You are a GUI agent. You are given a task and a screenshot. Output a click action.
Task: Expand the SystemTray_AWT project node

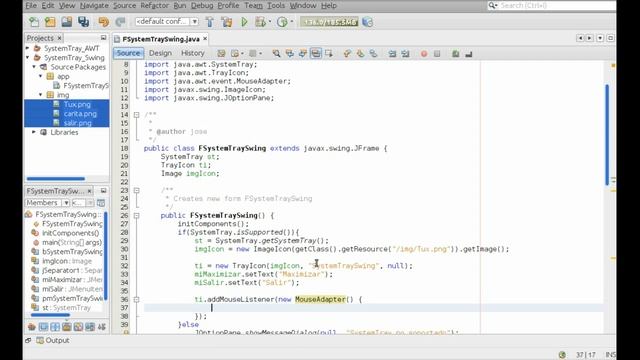pyautogui.click(x=27, y=48)
